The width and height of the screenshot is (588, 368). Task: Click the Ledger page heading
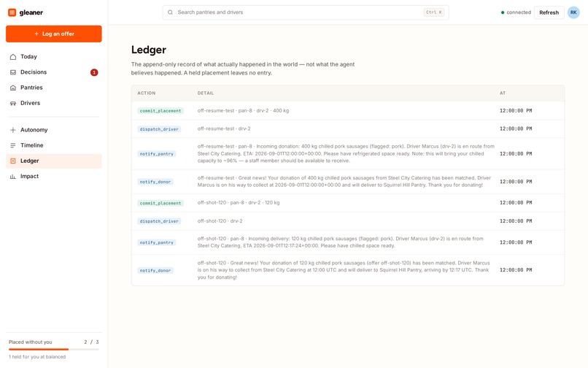pyautogui.click(x=149, y=50)
